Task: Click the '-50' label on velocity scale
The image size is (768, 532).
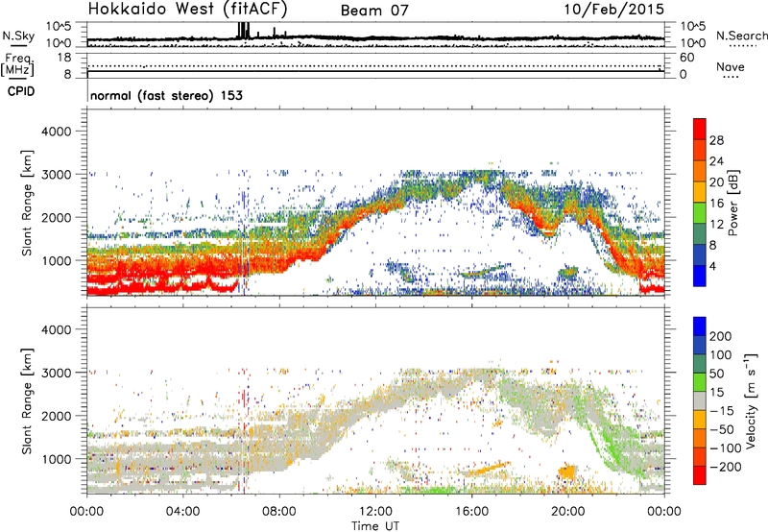Action: [x=722, y=429]
